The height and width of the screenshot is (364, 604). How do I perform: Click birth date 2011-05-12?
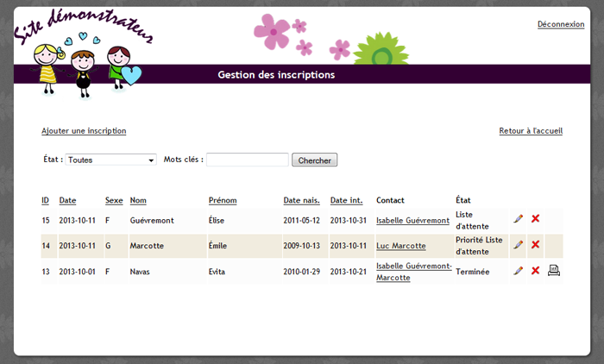[302, 221]
